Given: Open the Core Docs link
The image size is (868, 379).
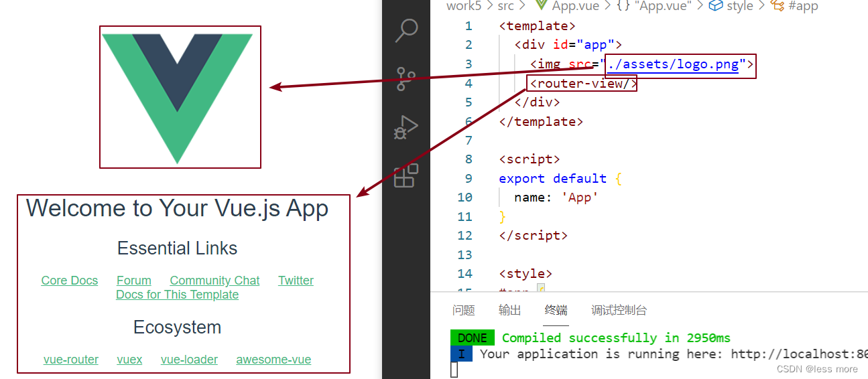Looking at the screenshot, I should (70, 281).
